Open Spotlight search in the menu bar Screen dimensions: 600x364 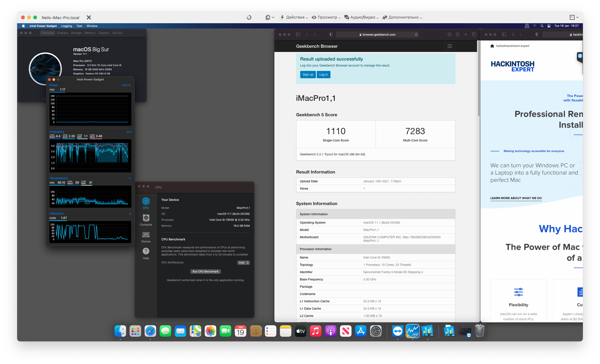pyautogui.click(x=542, y=26)
